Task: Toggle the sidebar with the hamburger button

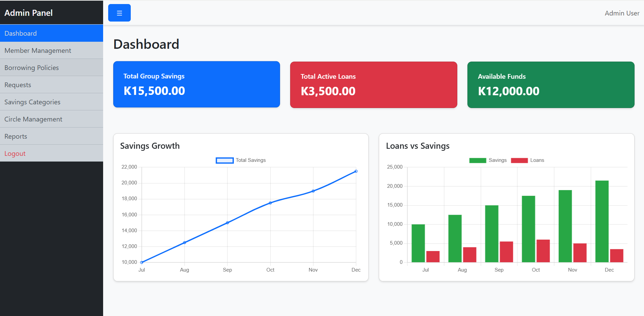Action: [119, 13]
